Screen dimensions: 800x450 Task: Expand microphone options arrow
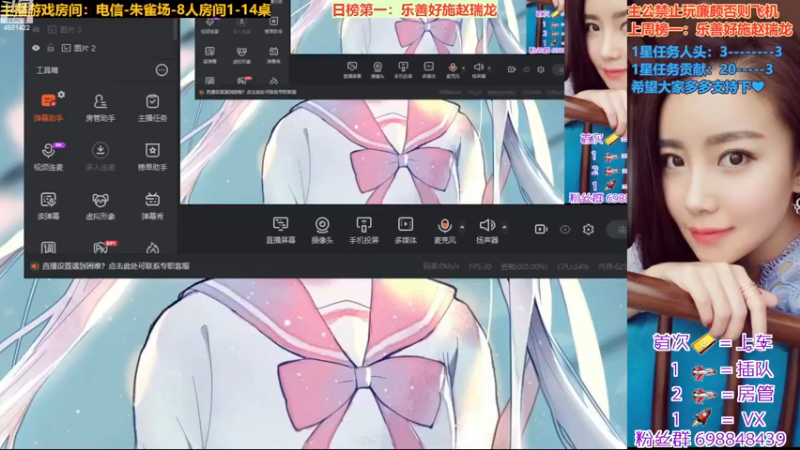[462, 227]
